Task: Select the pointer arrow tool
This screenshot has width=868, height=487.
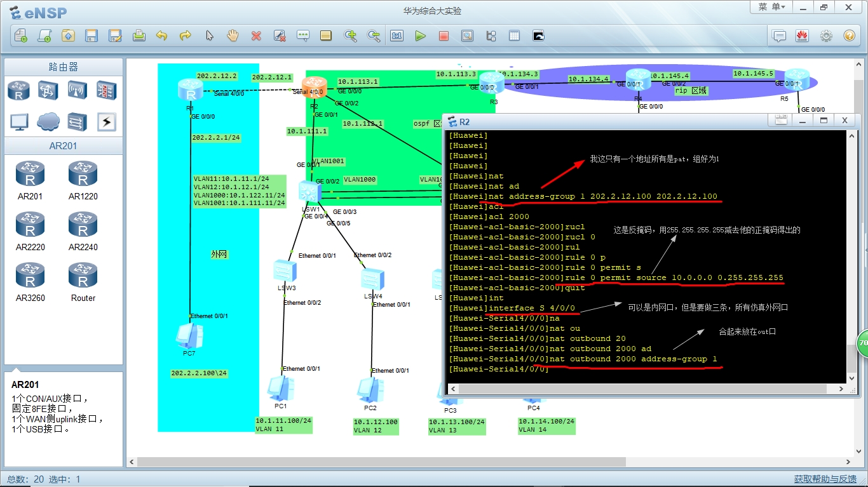Action: tap(209, 36)
